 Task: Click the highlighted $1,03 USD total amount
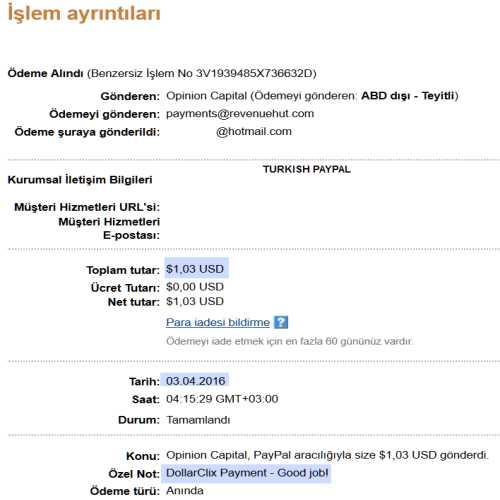(x=195, y=269)
